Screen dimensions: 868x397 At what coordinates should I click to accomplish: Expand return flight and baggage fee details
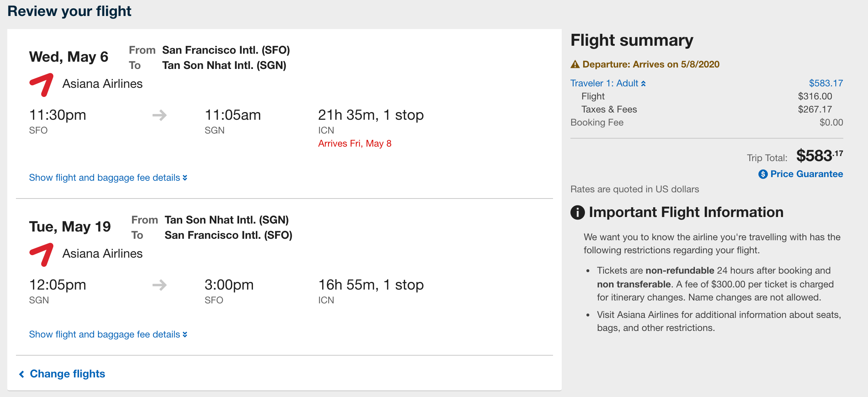[x=108, y=334]
